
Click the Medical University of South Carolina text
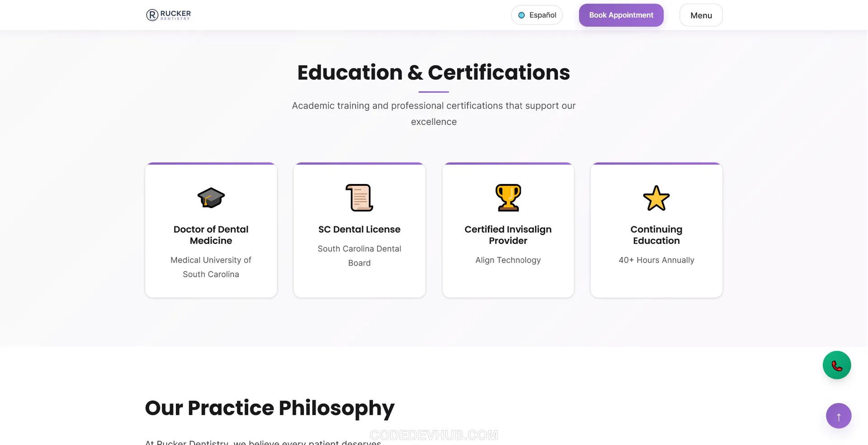[x=211, y=267]
